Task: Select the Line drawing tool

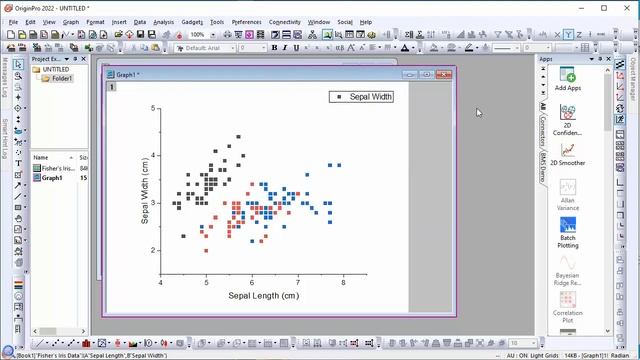Action: click(18, 196)
